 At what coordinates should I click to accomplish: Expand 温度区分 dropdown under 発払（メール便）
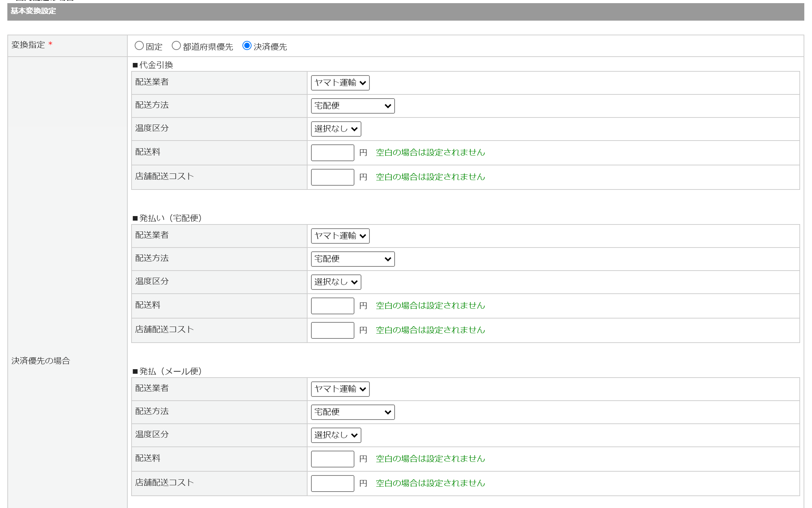point(336,435)
